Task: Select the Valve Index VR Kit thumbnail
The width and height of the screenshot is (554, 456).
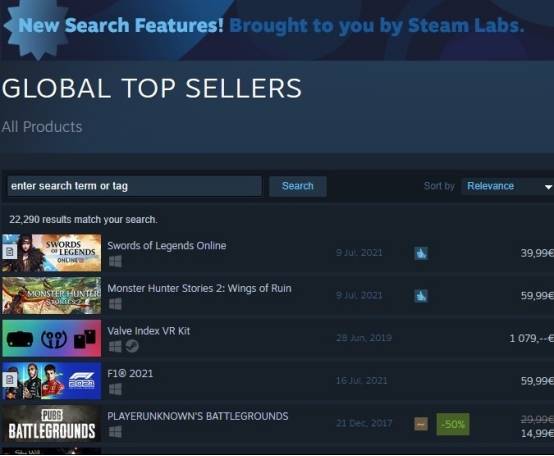Action: coord(52,338)
